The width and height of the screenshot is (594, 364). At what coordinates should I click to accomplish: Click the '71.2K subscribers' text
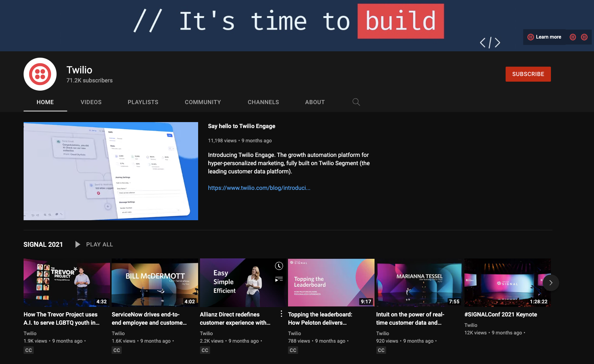[90, 81]
